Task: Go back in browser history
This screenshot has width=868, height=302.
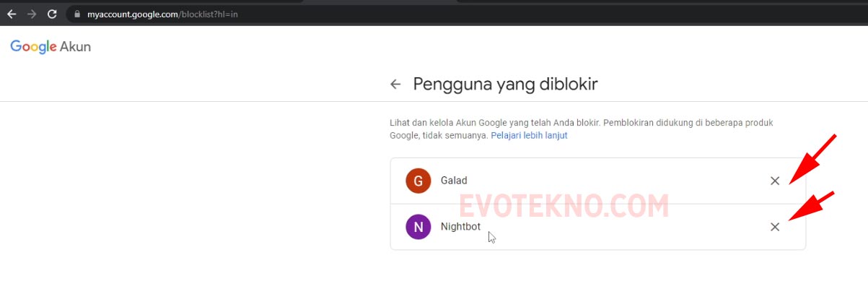Action: click(12, 14)
